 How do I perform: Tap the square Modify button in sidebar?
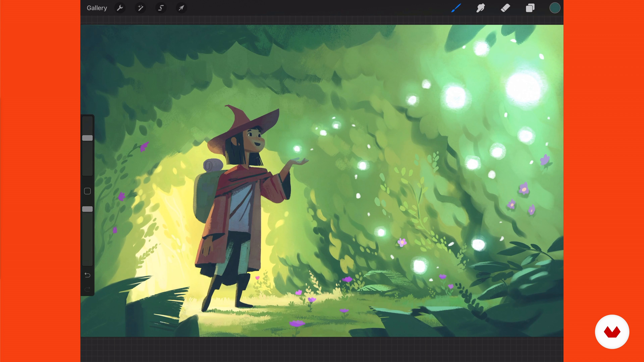pos(87,191)
